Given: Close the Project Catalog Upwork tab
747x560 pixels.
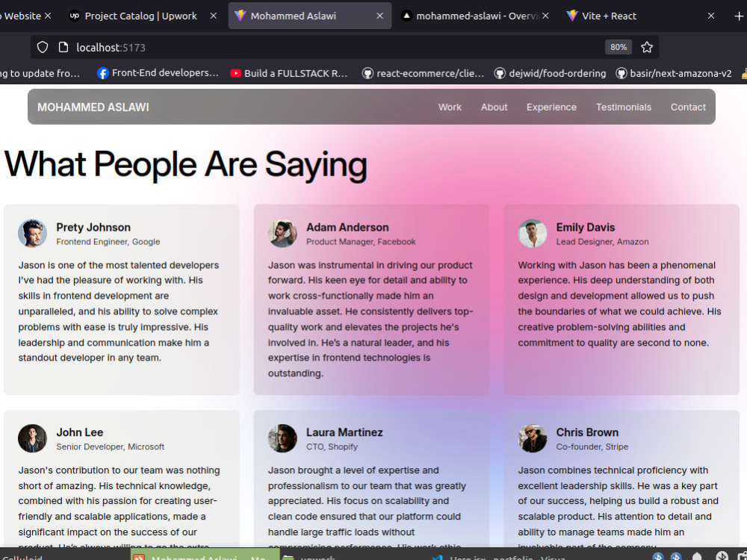Looking at the screenshot, I should 214,16.
